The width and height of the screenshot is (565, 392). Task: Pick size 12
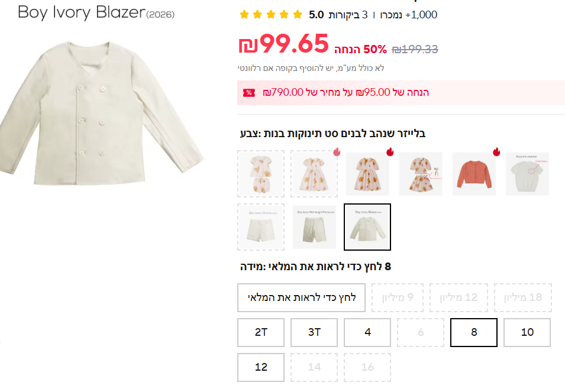pos(261,367)
